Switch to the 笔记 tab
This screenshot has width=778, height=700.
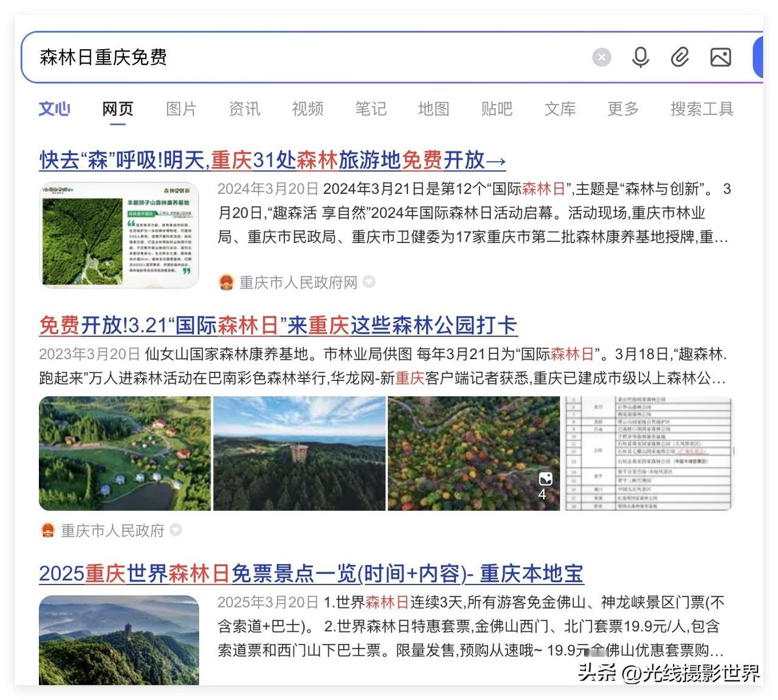coord(371,109)
